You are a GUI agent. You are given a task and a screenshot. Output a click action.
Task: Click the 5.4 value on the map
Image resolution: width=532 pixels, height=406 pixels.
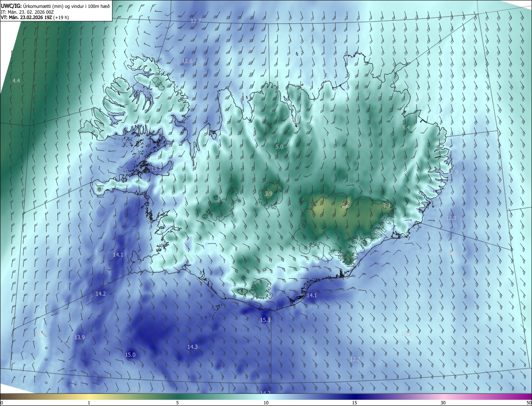(406, 128)
